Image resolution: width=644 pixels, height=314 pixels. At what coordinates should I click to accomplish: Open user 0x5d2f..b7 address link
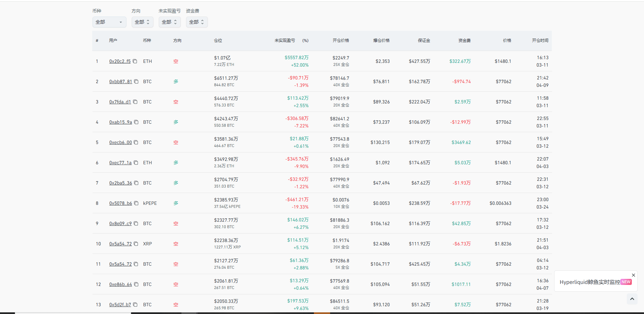click(120, 305)
